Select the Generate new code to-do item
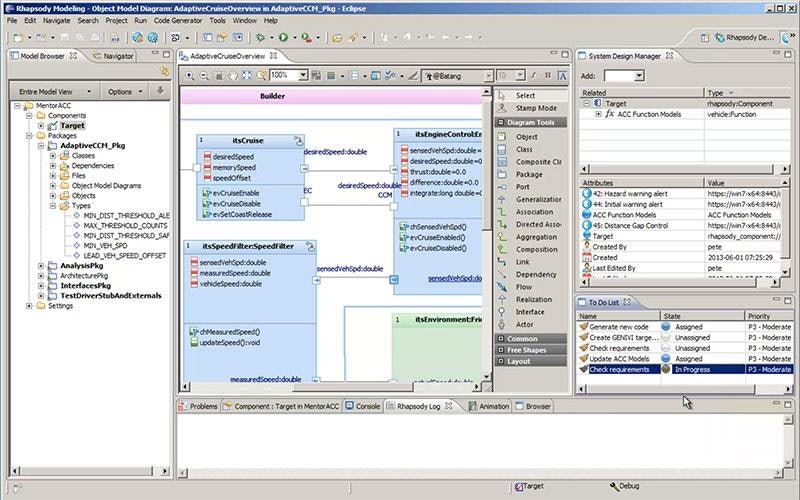This screenshot has width=800, height=500. [x=619, y=327]
